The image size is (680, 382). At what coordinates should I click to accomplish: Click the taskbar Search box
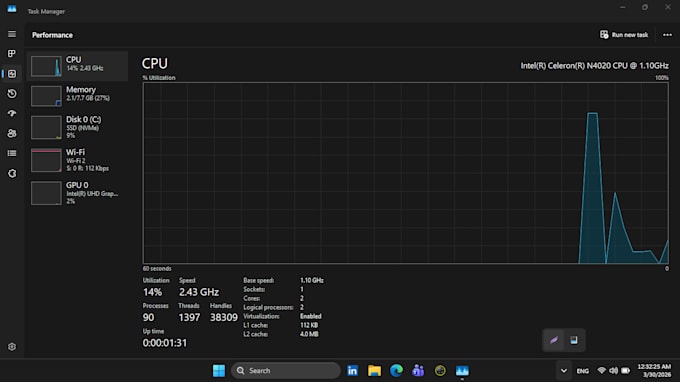pos(286,371)
